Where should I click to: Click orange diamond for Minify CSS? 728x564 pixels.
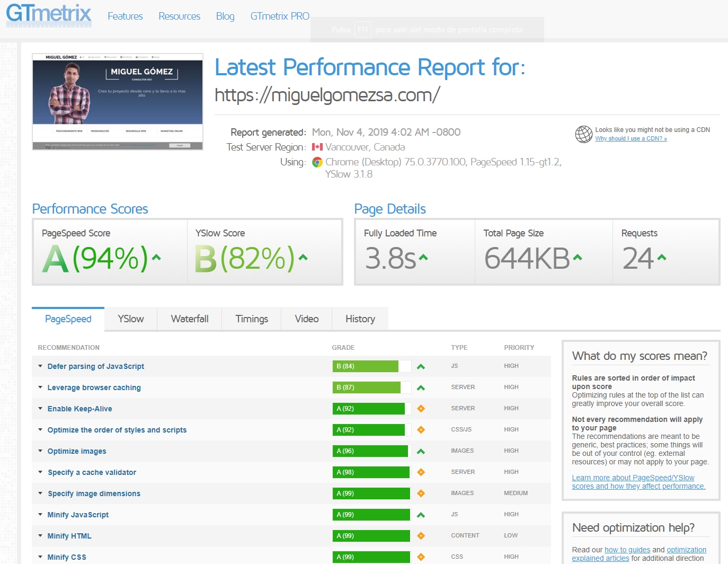(x=421, y=557)
